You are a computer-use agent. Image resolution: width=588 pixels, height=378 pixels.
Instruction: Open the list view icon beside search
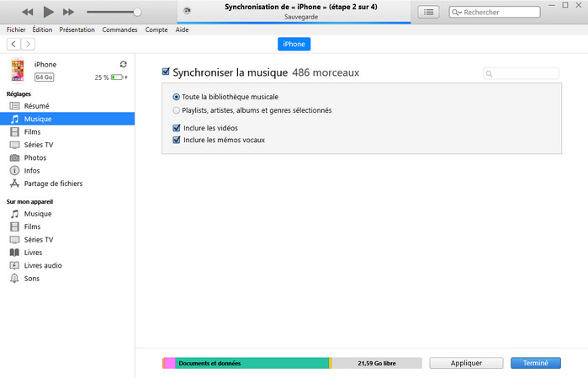coord(429,12)
